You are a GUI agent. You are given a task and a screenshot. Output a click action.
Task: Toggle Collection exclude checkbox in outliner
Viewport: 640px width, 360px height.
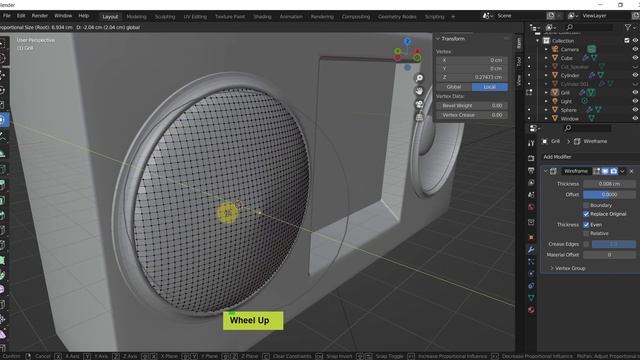pyautogui.click(x=627, y=40)
